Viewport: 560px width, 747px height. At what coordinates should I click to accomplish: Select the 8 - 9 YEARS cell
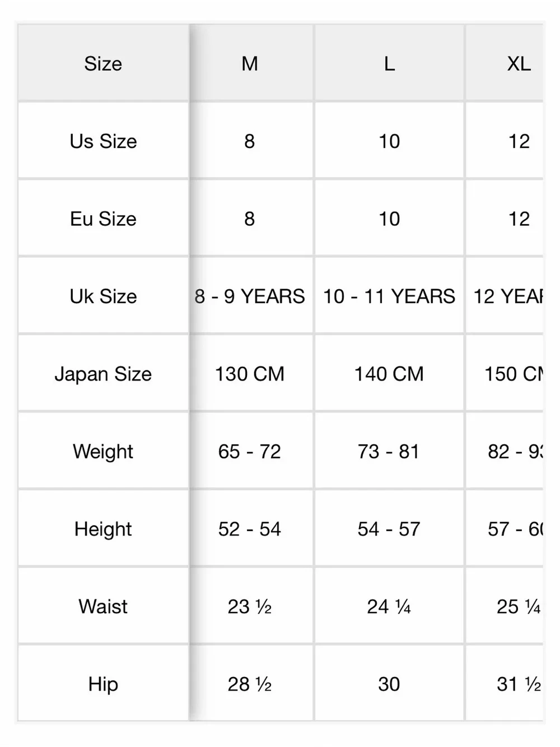pos(250,296)
